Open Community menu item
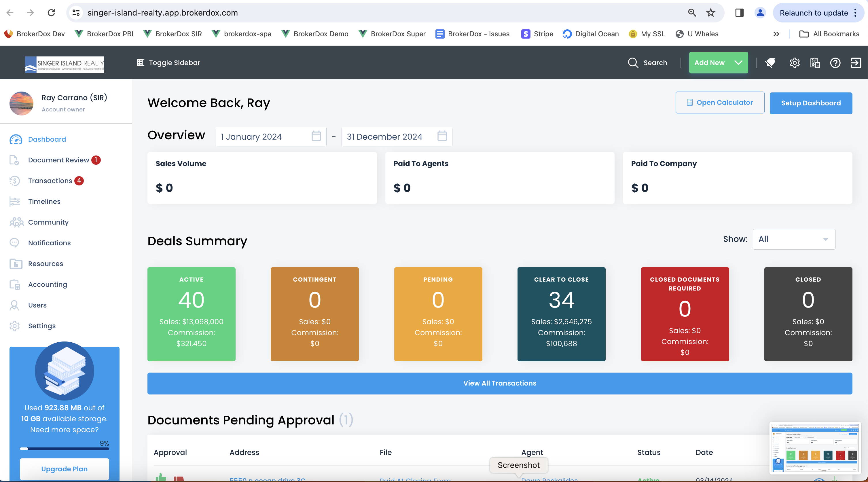The width and height of the screenshot is (868, 482). pos(48,222)
